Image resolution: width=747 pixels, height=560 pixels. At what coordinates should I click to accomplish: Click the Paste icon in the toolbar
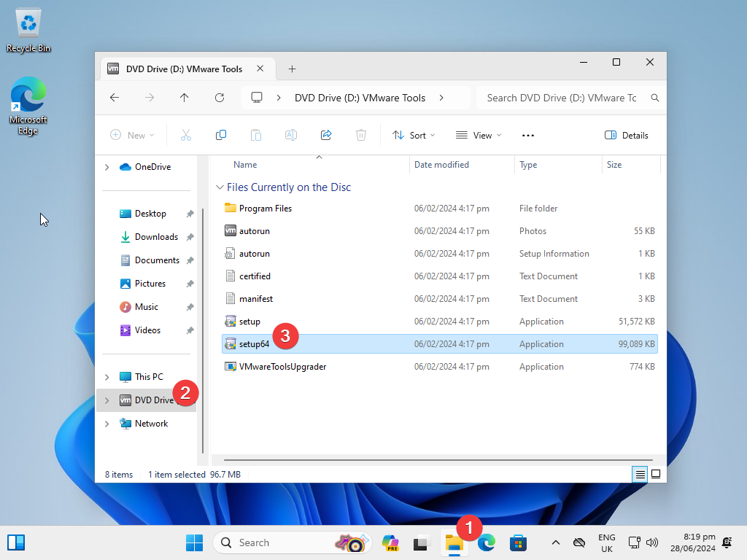click(x=256, y=135)
